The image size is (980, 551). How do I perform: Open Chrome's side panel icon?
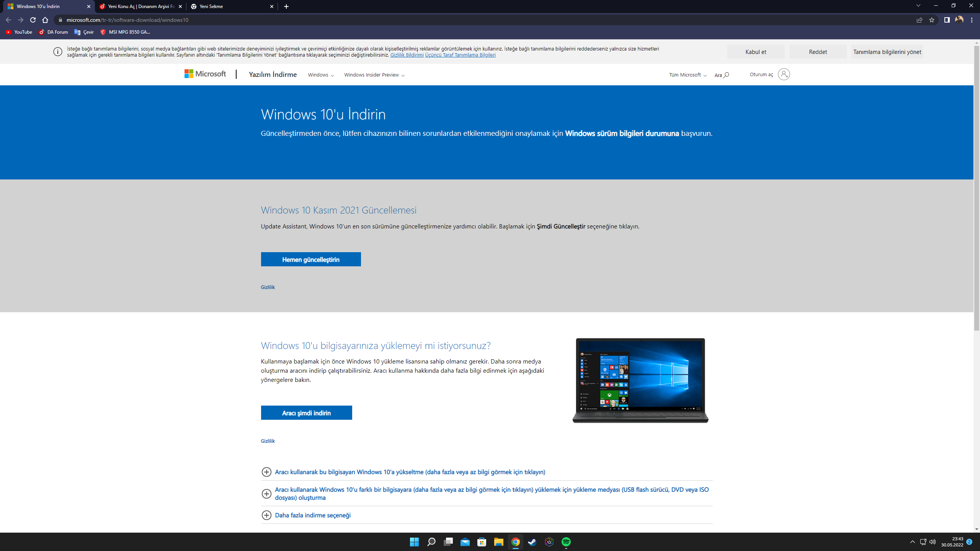click(947, 20)
